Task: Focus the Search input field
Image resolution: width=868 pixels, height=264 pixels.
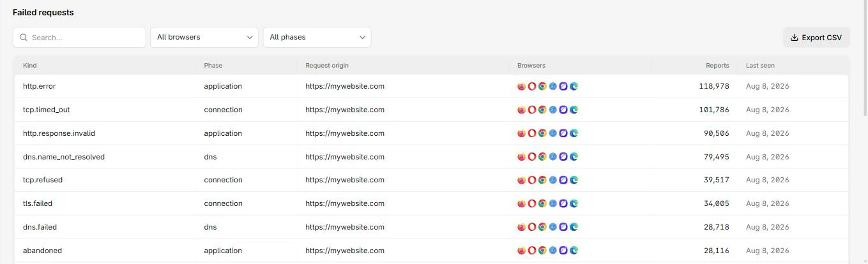Action: (x=79, y=37)
